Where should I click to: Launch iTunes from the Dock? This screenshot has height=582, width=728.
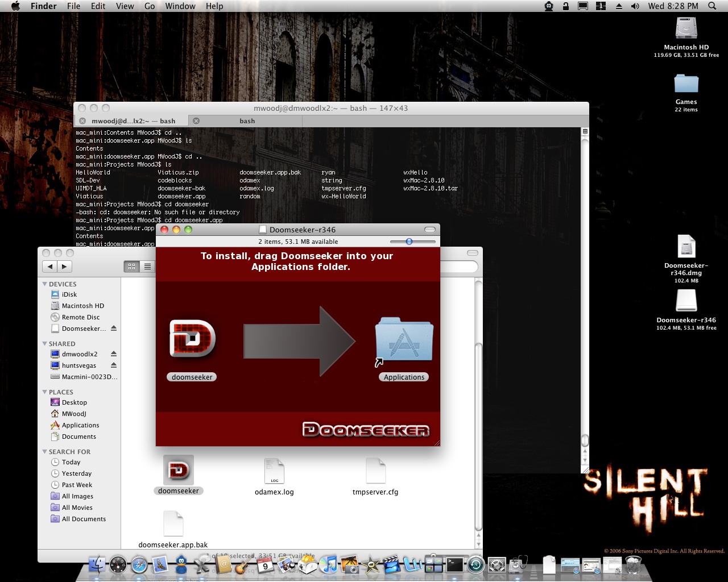point(329,565)
